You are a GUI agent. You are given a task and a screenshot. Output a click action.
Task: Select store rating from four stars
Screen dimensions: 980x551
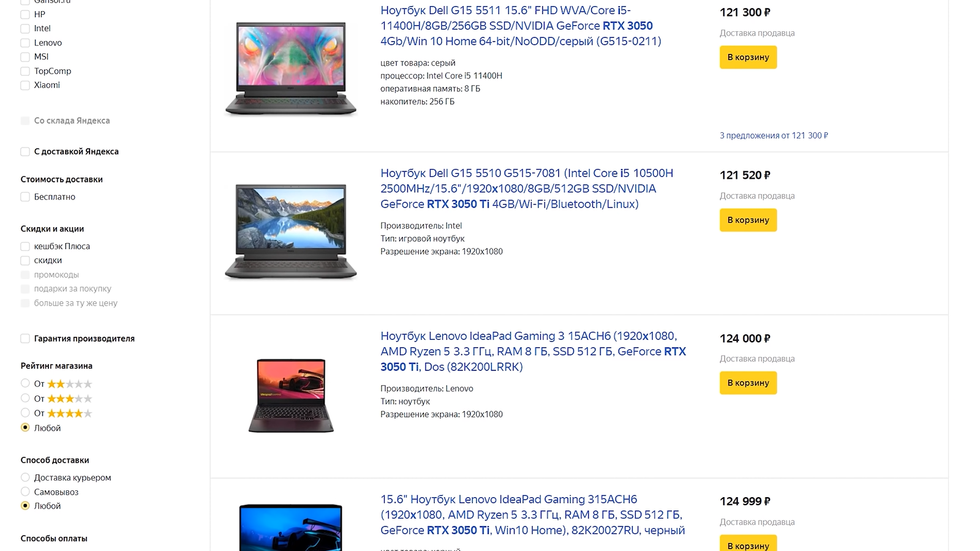click(x=25, y=413)
